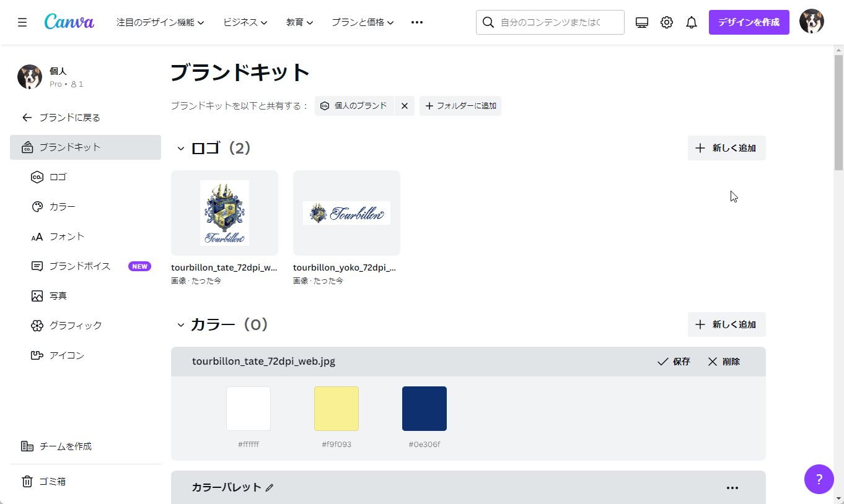Open the tourbillon_yoko horizontal logo thumbnail
This screenshot has height=504, width=844.
(346, 213)
